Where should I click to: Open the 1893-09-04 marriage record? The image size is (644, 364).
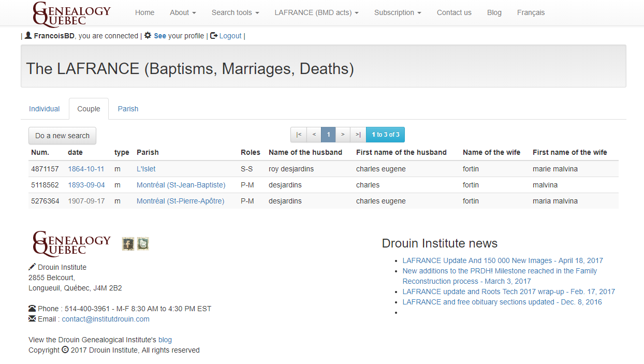86,185
